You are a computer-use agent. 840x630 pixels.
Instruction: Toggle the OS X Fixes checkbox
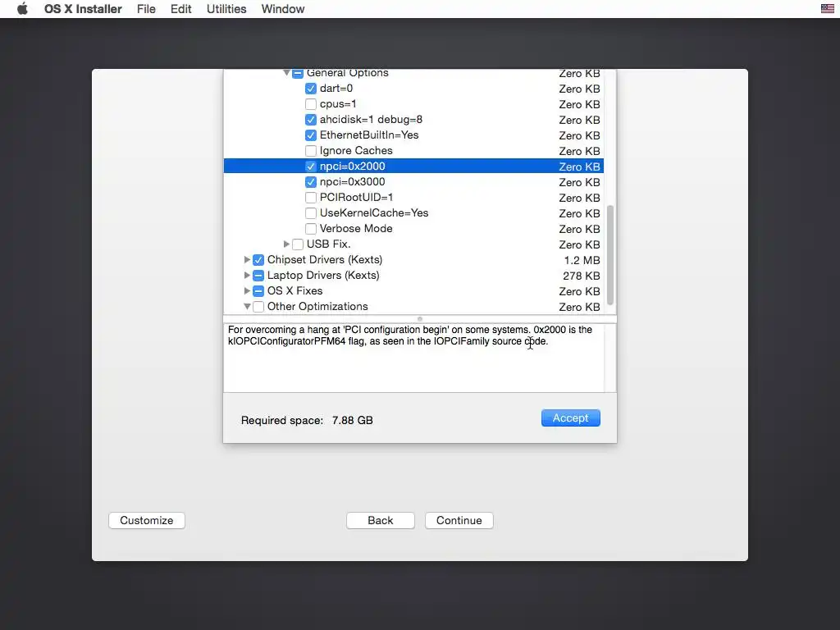click(258, 291)
